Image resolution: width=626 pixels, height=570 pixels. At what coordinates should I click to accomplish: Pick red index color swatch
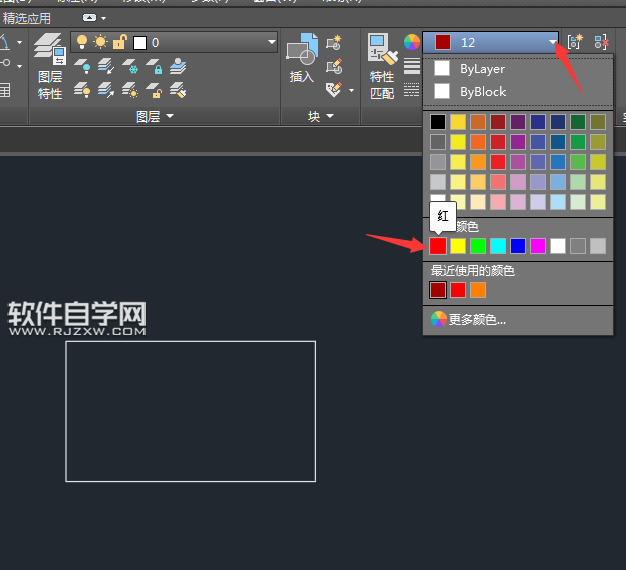click(x=438, y=246)
